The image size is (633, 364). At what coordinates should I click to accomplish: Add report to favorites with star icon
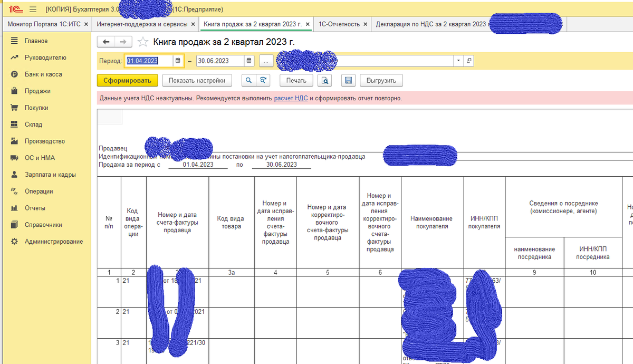(x=142, y=42)
